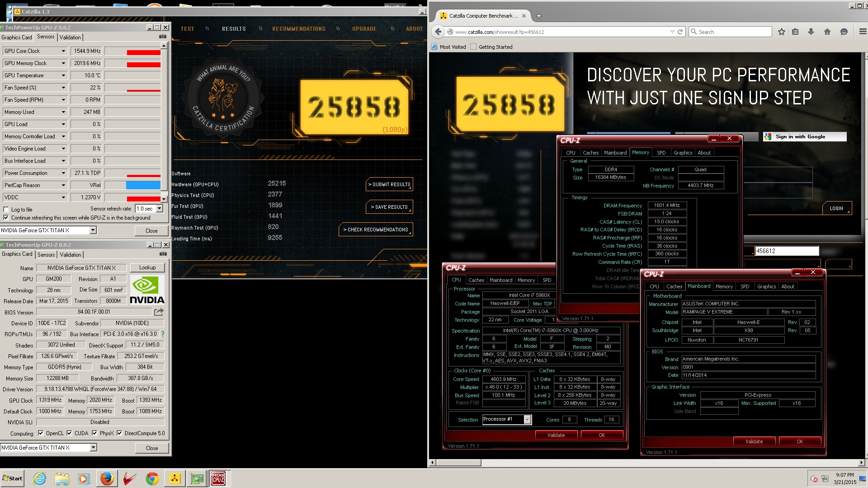
Task: Open the Validation tab in GPU-Z Sensors window
Action: (70, 38)
